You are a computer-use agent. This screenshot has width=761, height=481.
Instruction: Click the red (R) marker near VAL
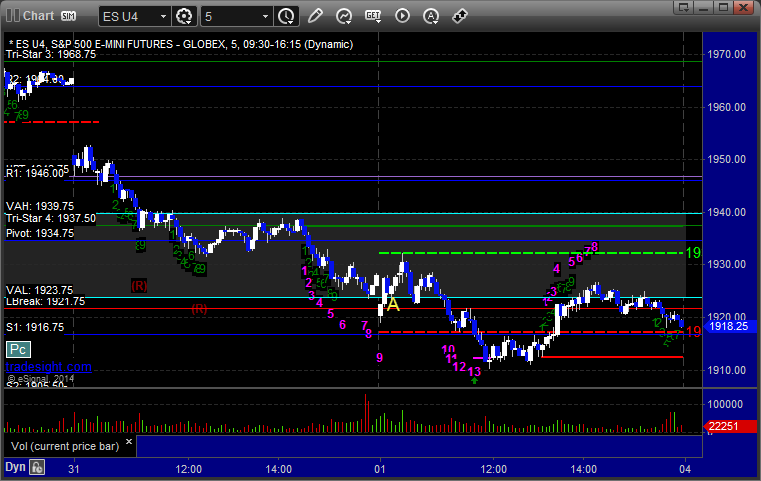click(139, 286)
